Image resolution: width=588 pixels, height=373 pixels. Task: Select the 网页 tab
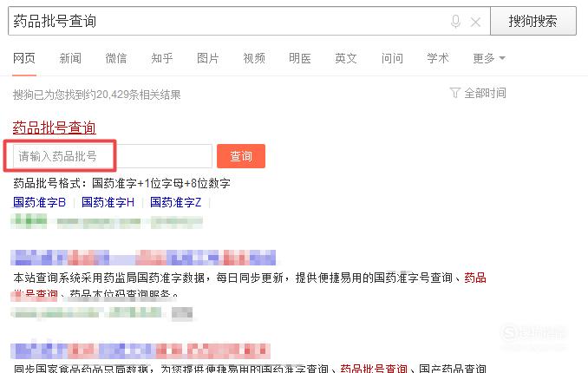tap(24, 58)
